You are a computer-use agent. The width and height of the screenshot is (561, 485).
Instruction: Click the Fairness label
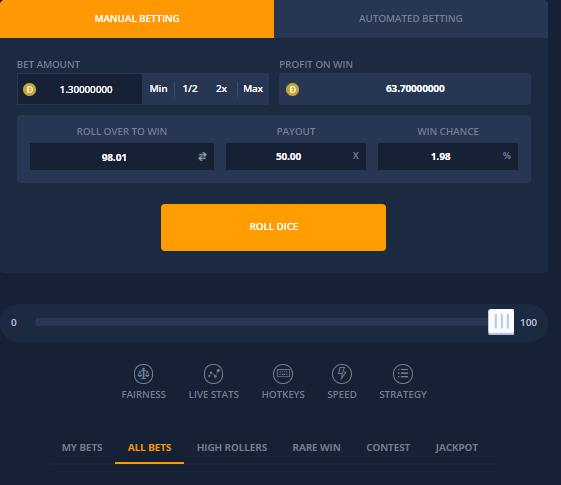[143, 395]
